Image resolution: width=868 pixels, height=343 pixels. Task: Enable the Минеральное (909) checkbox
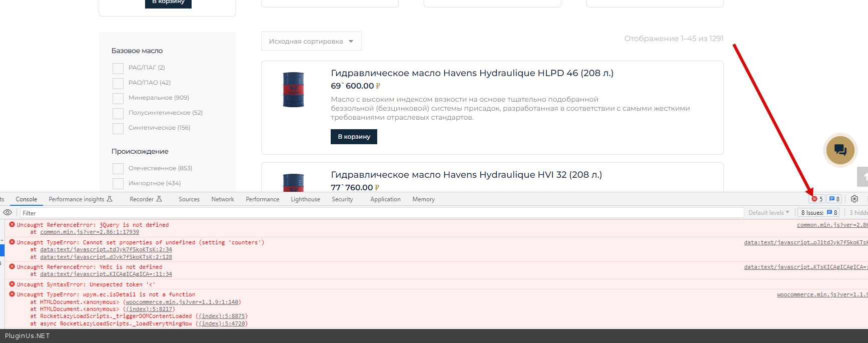pos(118,98)
